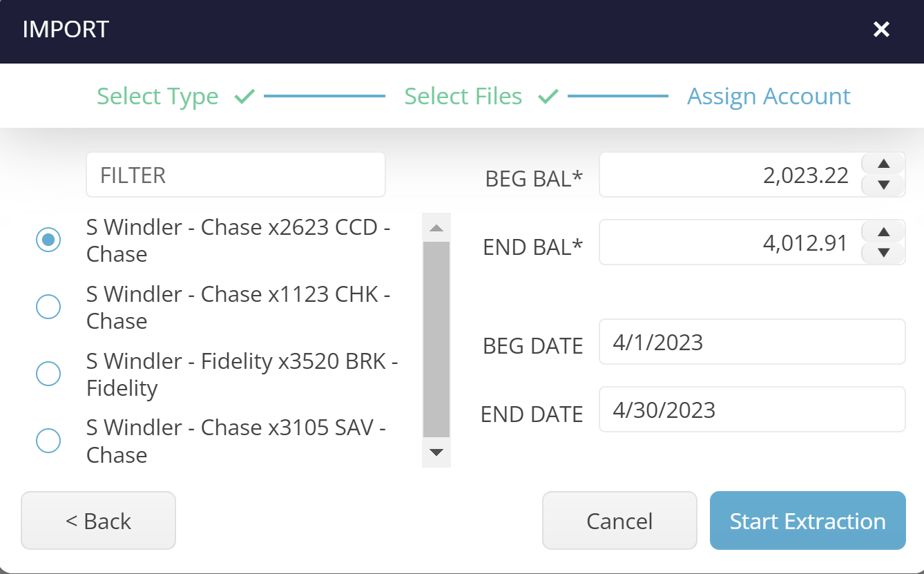
Task: Edit the BEG DATE field
Action: click(x=751, y=341)
